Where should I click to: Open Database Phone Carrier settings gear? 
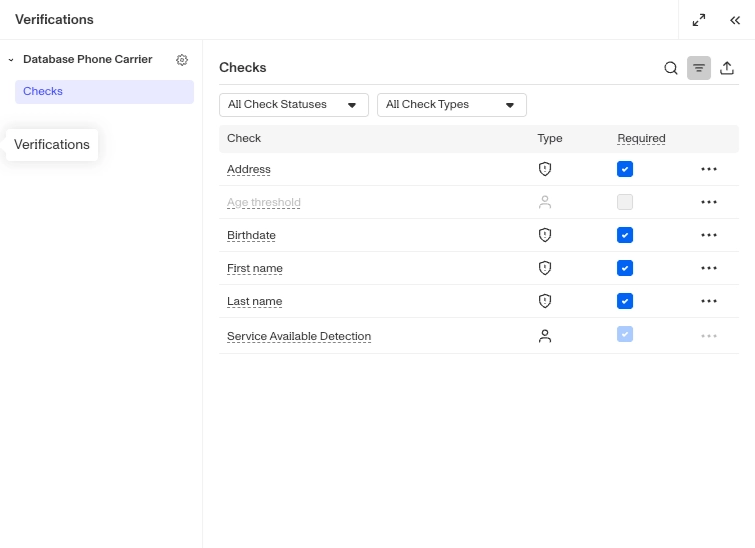coord(182,60)
